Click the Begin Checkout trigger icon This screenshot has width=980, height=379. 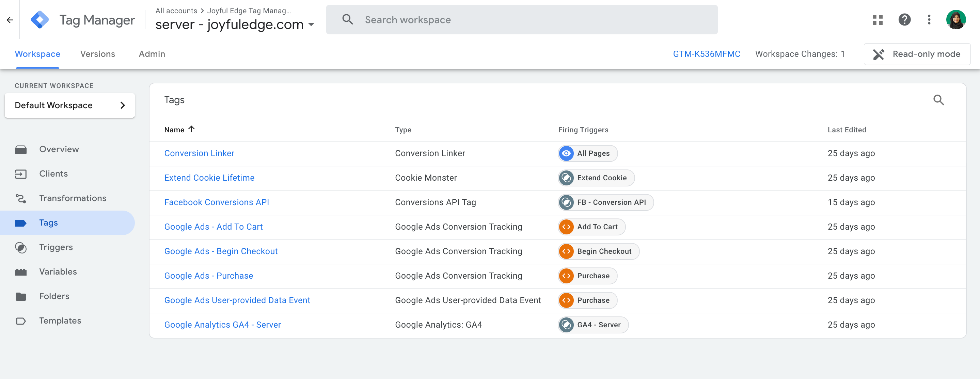coord(566,252)
